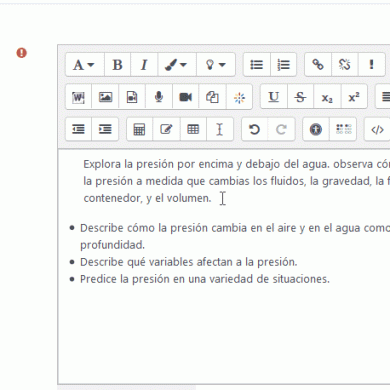Viewport: 390px width, 390px height.
Task: Apply superscript formatting
Action: [x=354, y=97]
